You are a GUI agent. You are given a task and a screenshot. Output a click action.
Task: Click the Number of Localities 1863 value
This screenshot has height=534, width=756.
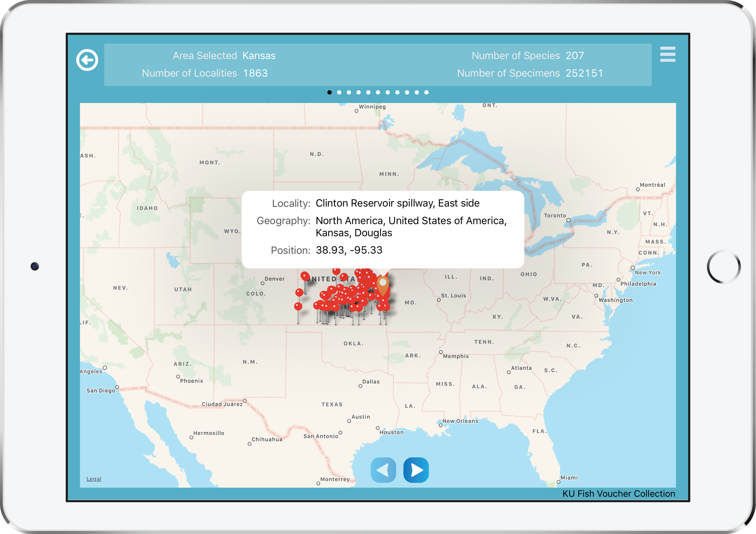pos(255,73)
